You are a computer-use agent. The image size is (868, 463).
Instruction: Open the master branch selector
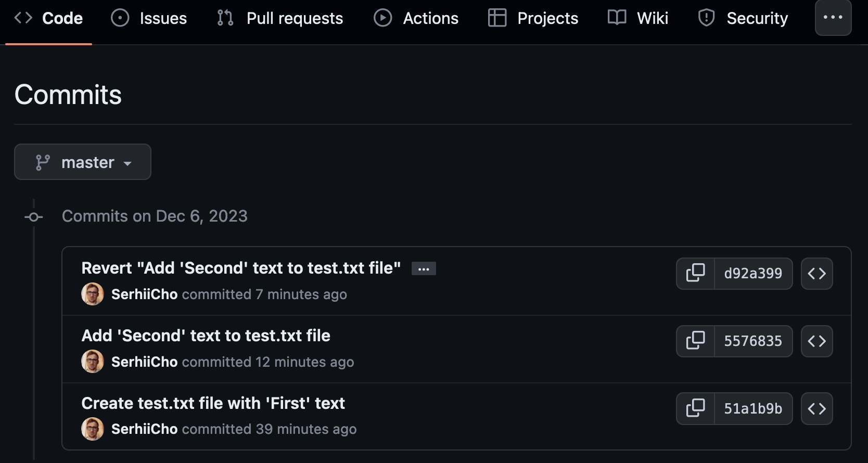coord(82,162)
